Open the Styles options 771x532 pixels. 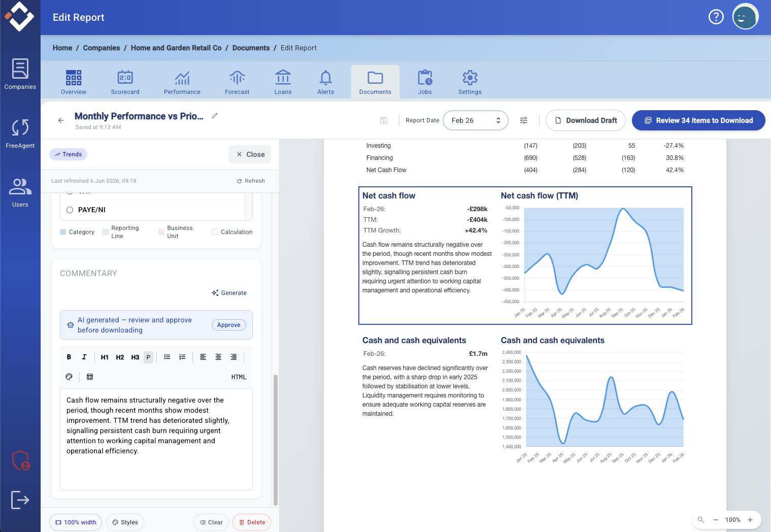point(125,522)
